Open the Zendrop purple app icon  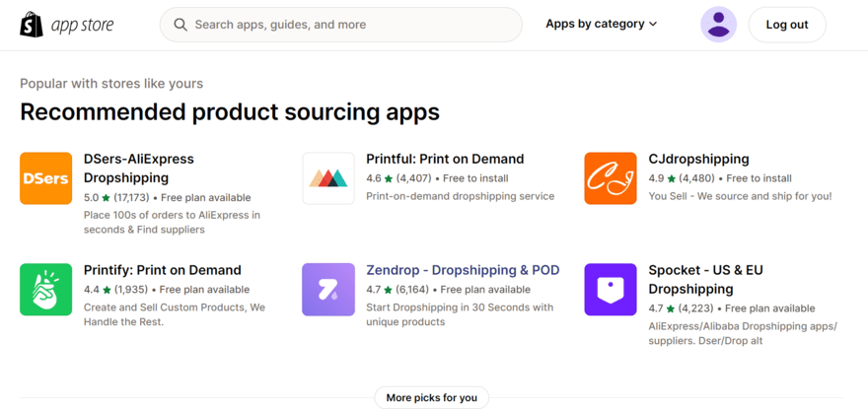click(x=328, y=290)
